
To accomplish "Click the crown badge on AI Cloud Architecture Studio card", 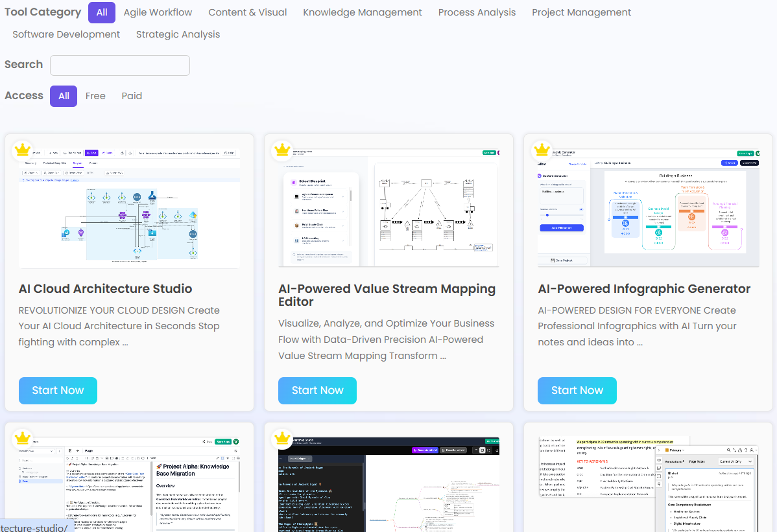I will 23,150.
